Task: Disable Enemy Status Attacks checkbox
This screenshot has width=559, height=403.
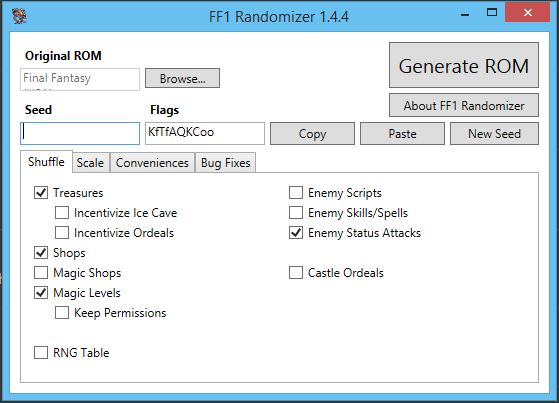Action: [x=296, y=233]
